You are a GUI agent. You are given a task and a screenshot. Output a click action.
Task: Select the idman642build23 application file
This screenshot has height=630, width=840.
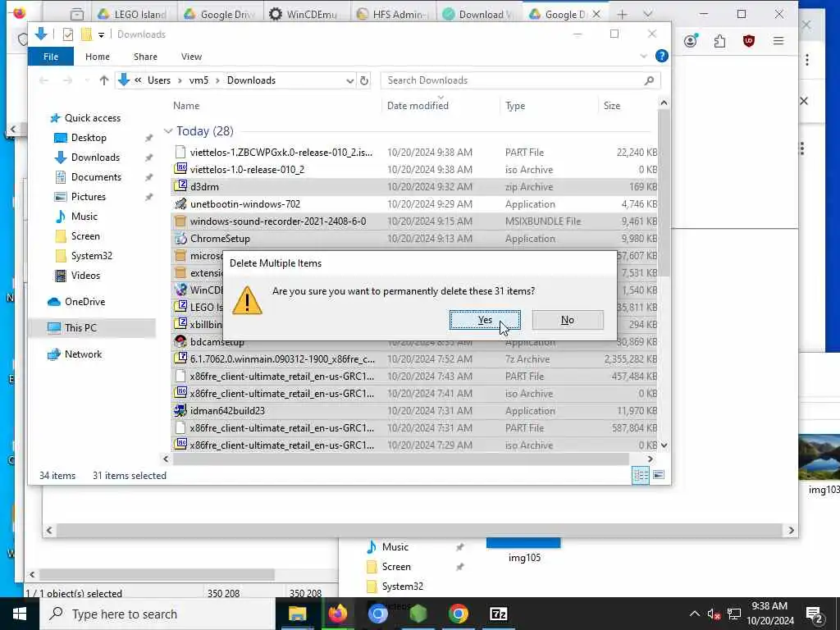tap(414, 411)
